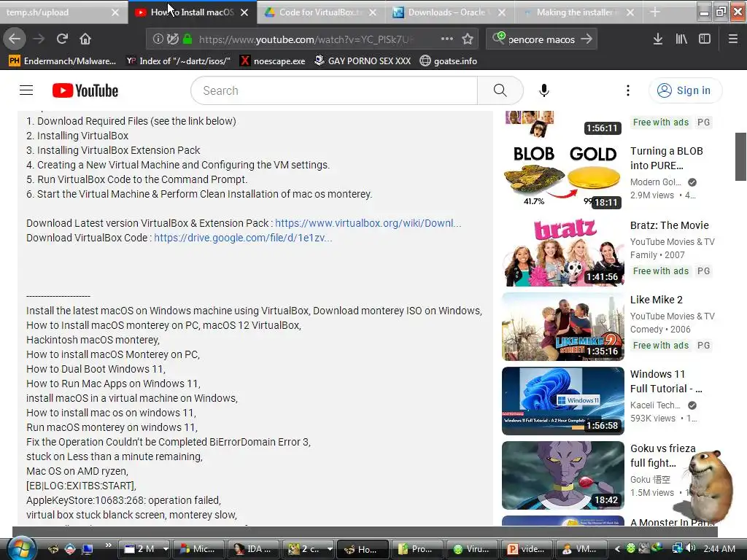Open page actions three-dot menu in address bar
This screenshot has height=560, width=747.
click(x=447, y=39)
